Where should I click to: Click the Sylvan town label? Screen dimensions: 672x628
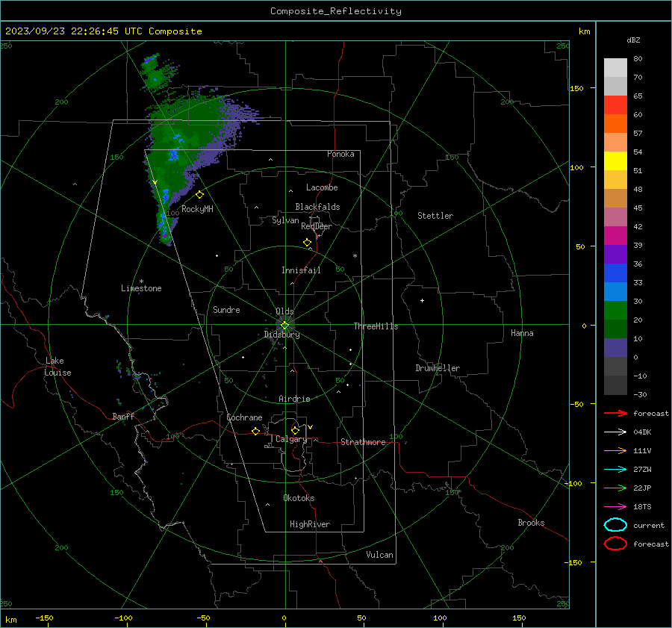[285, 220]
